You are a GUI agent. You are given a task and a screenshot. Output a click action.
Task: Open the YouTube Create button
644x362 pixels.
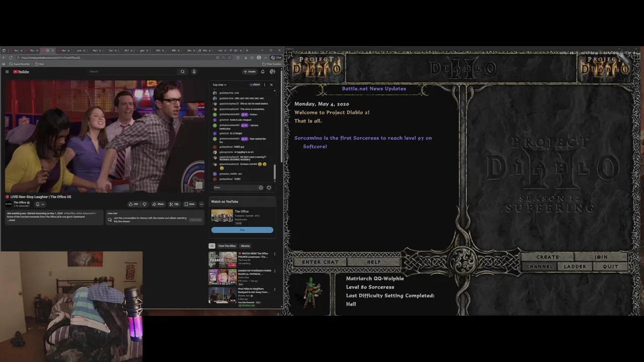tap(250, 72)
